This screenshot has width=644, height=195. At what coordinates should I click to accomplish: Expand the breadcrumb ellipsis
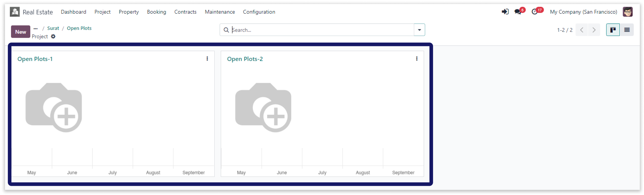[x=35, y=29]
